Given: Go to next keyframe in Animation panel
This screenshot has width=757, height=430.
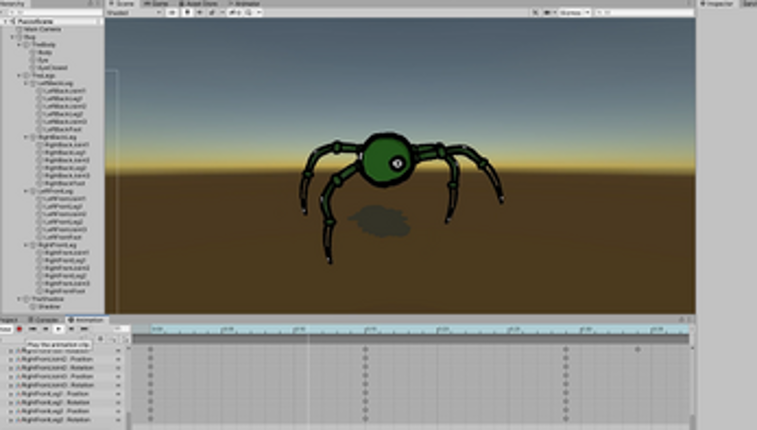Looking at the screenshot, I should point(71,329).
